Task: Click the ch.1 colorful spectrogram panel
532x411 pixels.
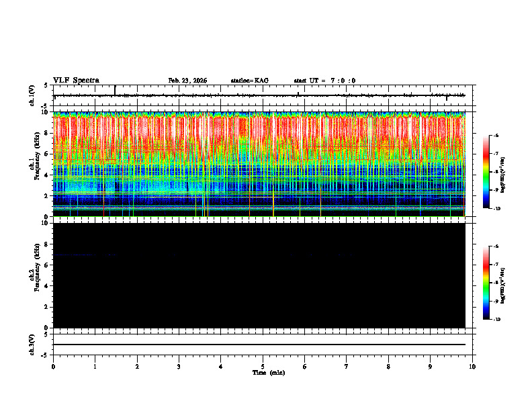Action: (x=259, y=164)
